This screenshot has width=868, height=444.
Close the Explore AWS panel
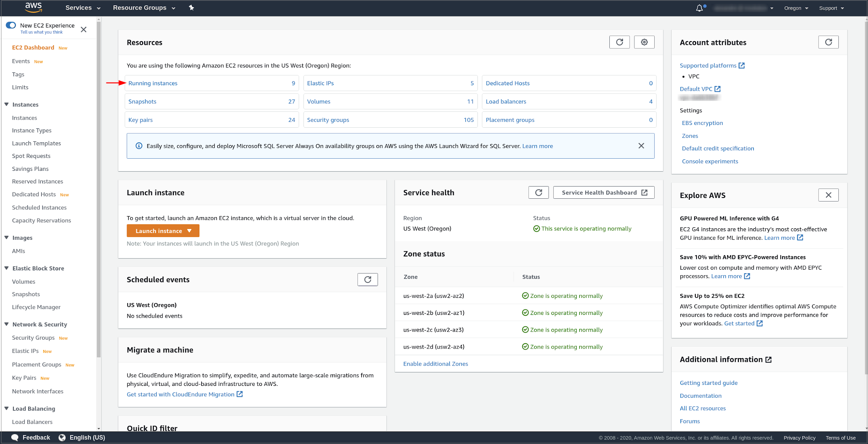pyautogui.click(x=828, y=195)
